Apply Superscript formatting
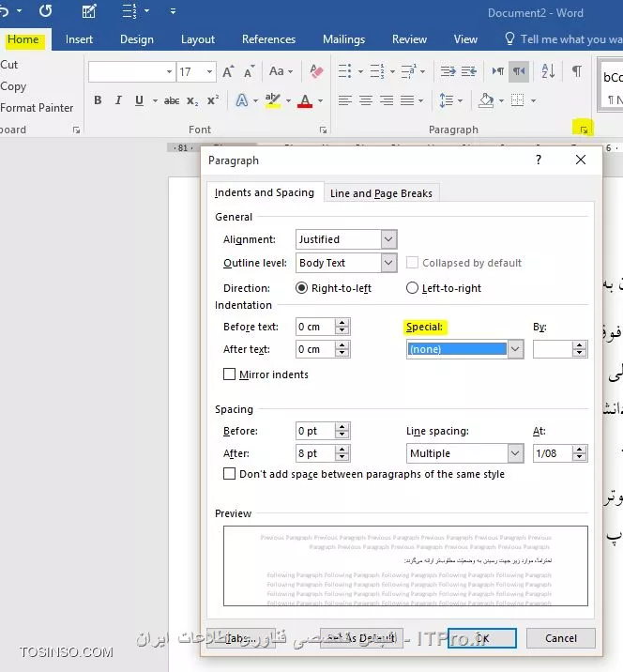Viewport: 623px width, 672px height. click(x=213, y=100)
